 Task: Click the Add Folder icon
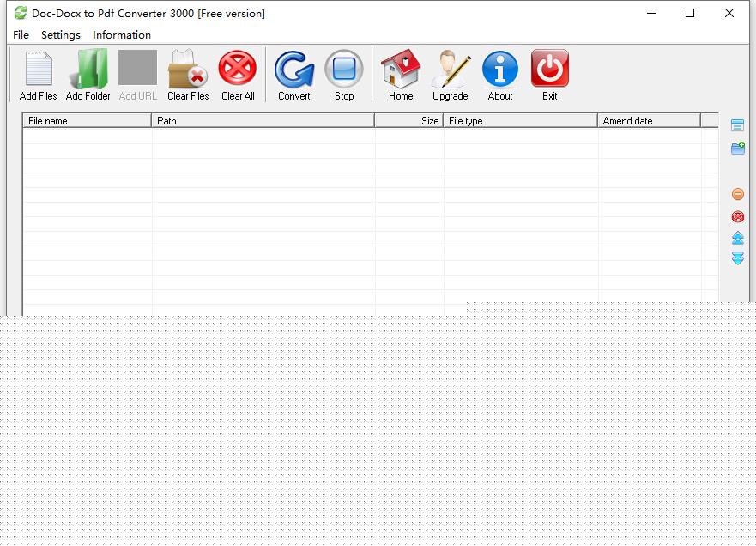tap(88, 73)
